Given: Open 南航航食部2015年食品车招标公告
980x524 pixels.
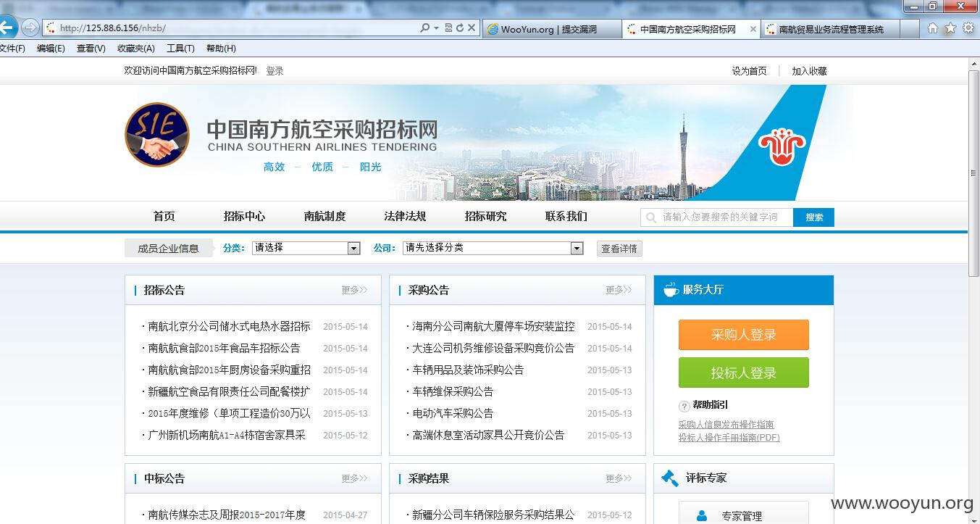Looking at the screenshot, I should [224, 348].
